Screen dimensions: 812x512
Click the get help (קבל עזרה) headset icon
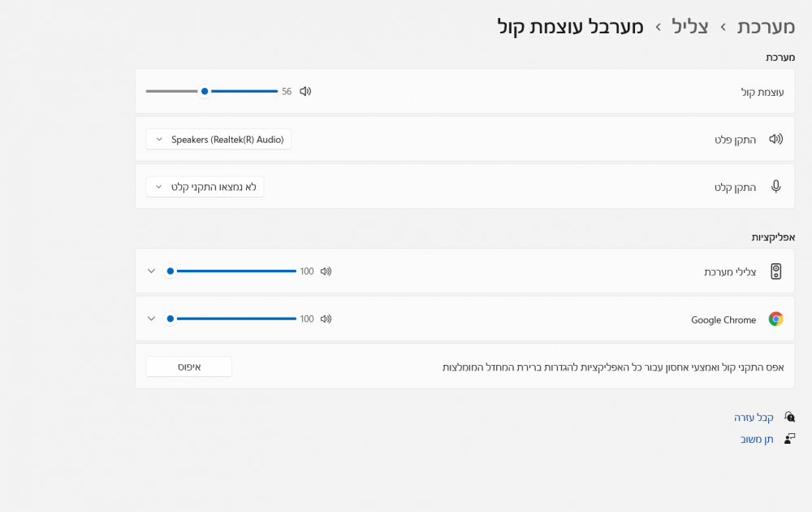pos(789,417)
